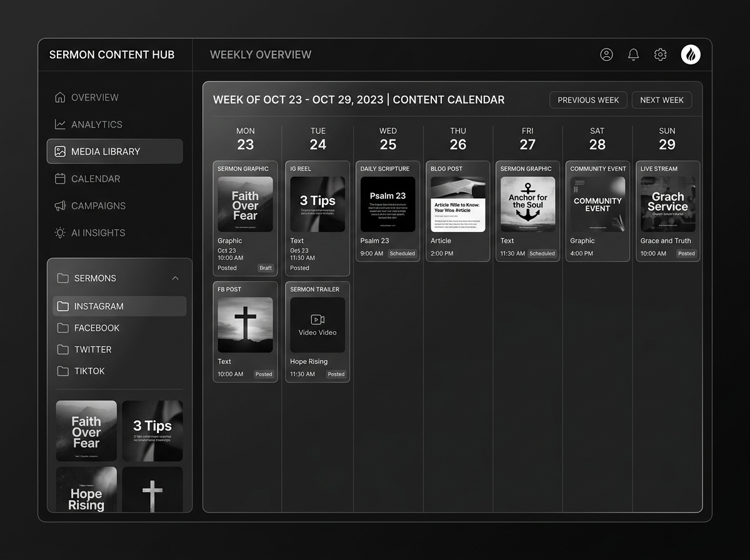Viewport: 750px width, 560px height.
Task: Open the Campaigns menu item
Action: pyautogui.click(x=114, y=206)
